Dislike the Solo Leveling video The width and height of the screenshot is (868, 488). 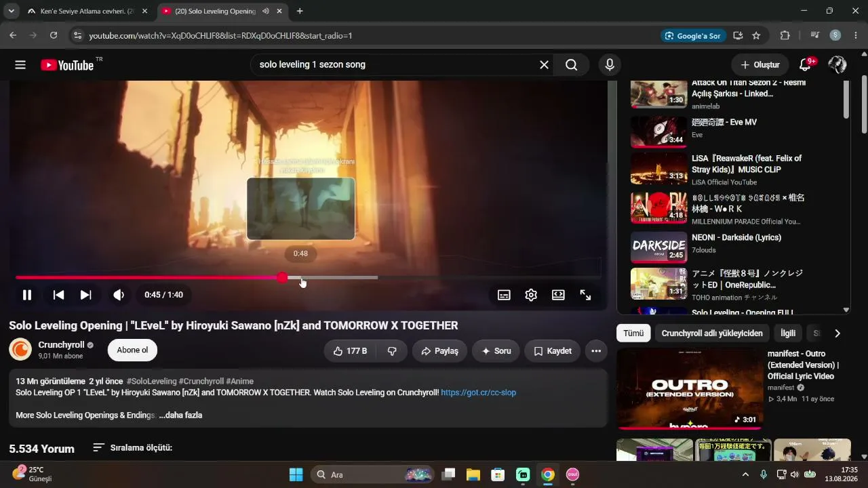point(392,351)
